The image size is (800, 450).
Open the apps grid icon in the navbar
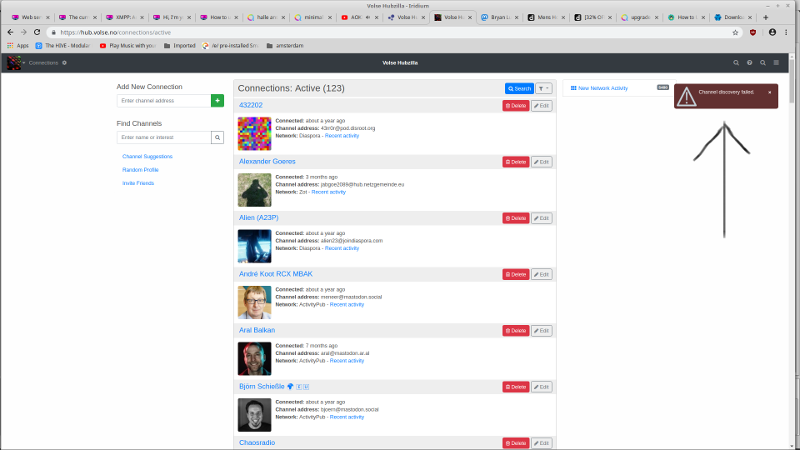[x=764, y=63]
